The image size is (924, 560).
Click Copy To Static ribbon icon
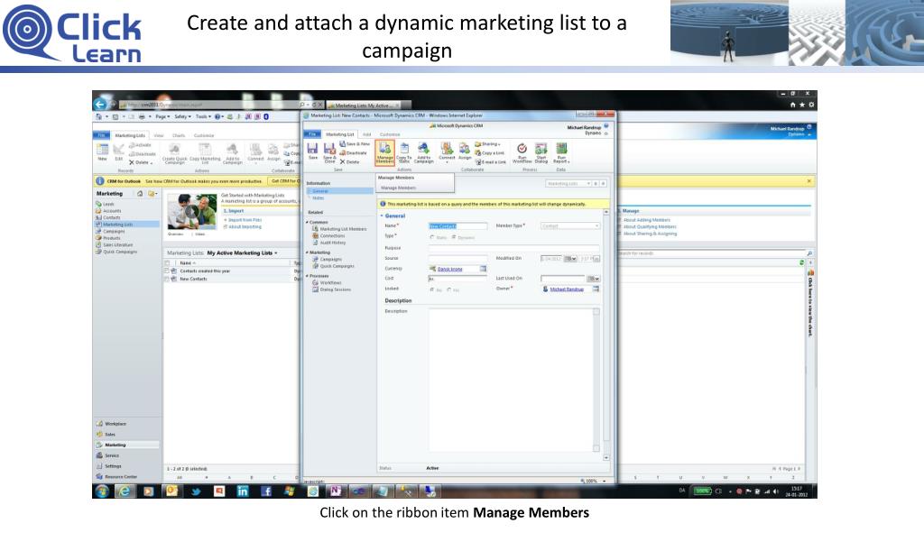pos(404,152)
